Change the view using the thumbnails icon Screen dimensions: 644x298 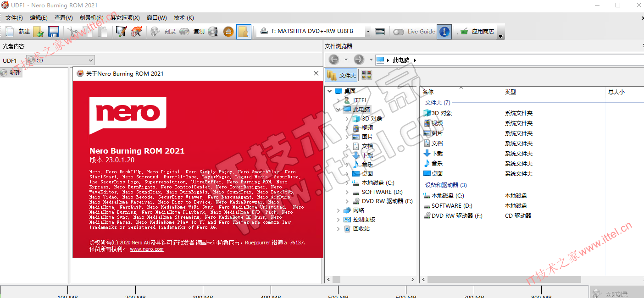366,75
